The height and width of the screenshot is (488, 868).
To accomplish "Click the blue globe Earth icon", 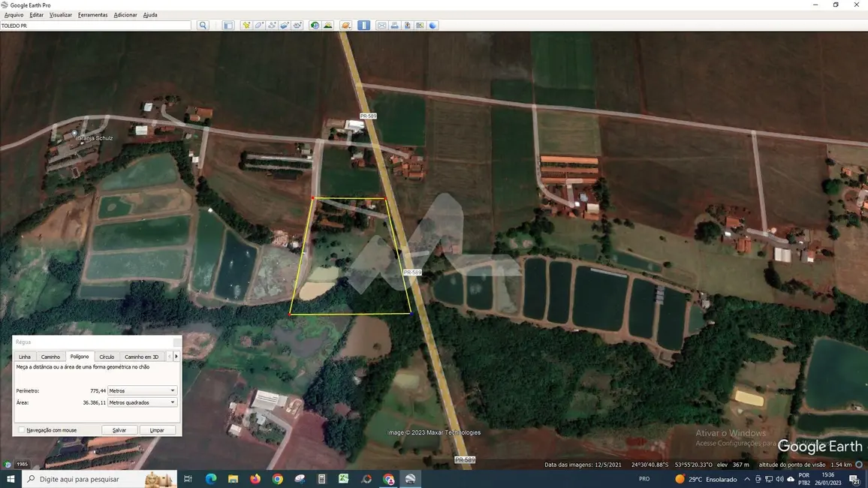I will pos(433,26).
